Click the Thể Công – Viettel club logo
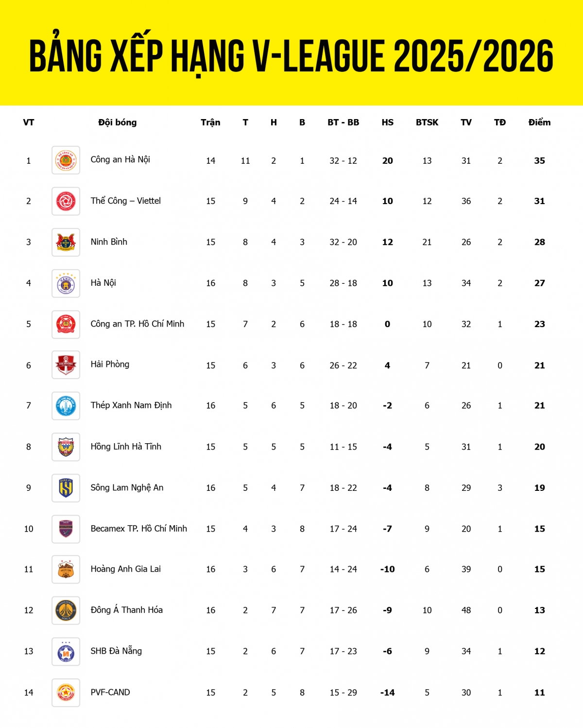 [66, 201]
